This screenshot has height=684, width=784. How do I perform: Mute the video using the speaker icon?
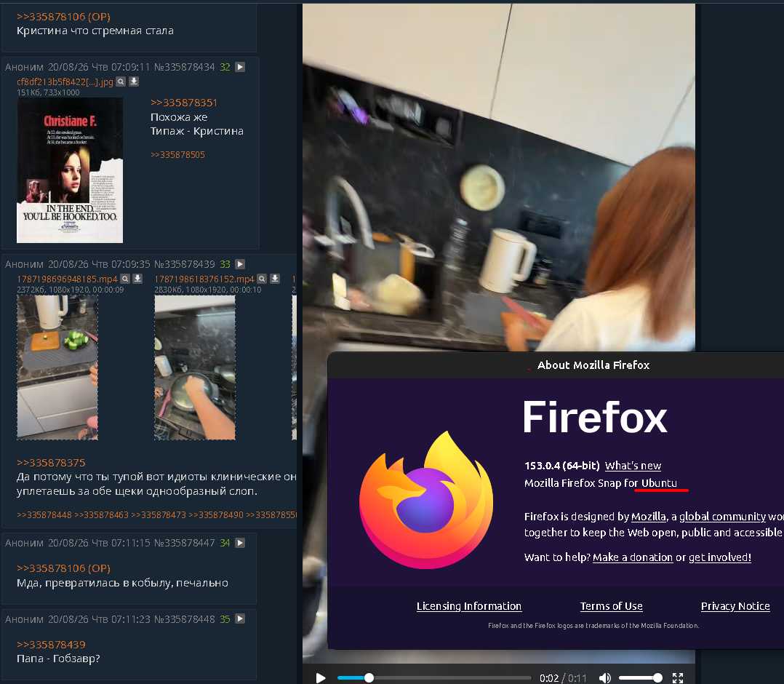click(x=605, y=678)
